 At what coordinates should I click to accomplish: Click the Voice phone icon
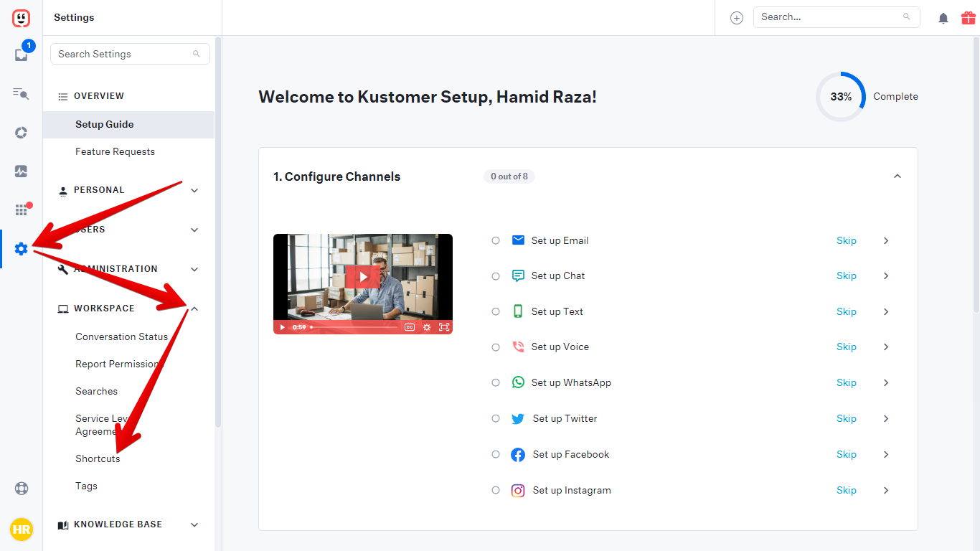[x=518, y=347]
